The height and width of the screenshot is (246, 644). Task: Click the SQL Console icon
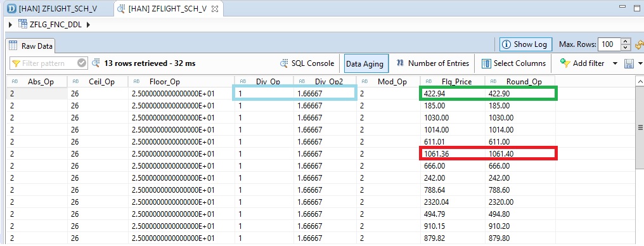tap(284, 63)
